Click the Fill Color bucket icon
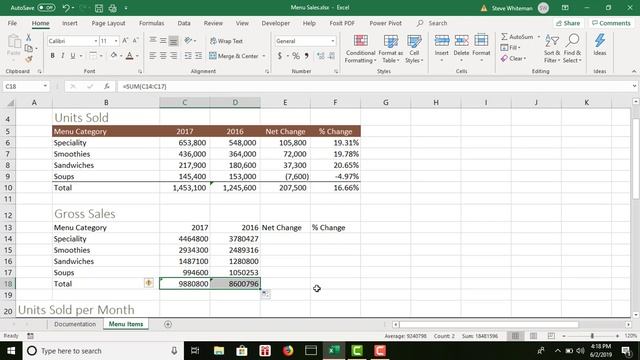 (x=113, y=56)
